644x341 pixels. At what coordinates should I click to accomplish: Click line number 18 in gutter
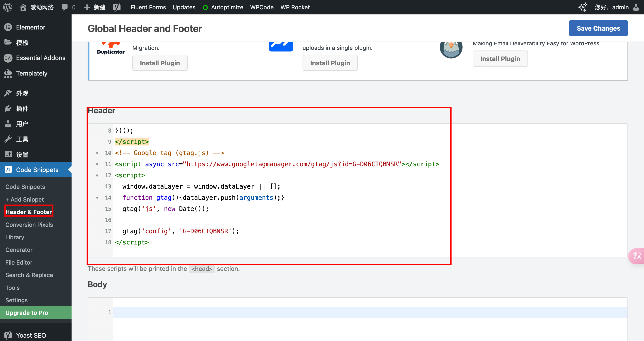(x=108, y=242)
